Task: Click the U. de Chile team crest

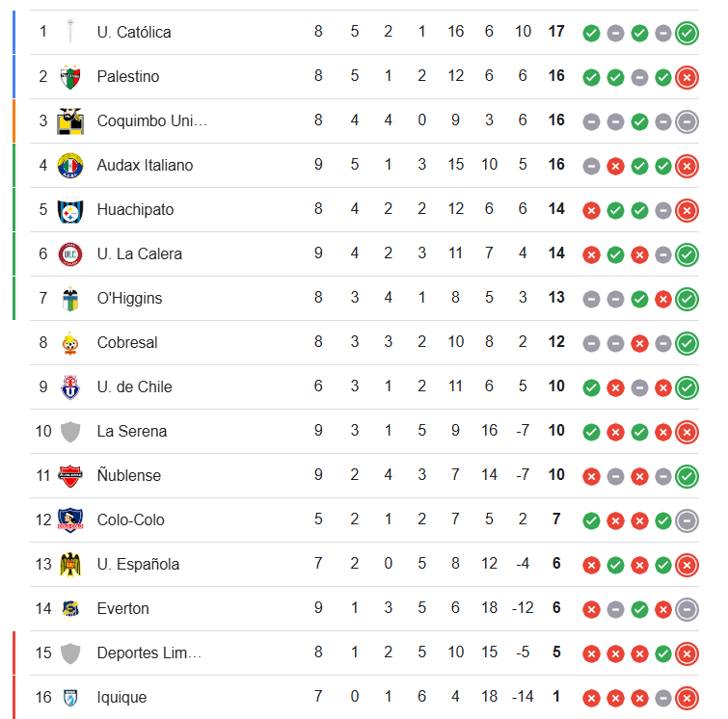Action: point(70,386)
